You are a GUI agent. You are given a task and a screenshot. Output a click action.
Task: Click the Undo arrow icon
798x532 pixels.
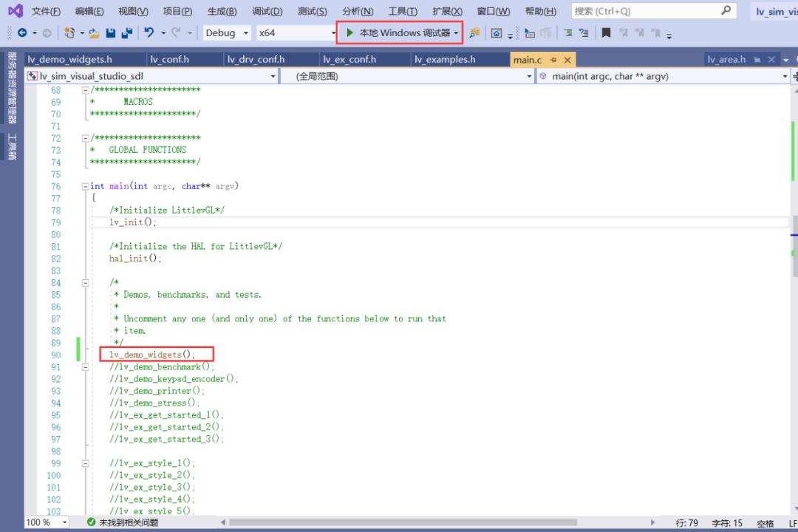tap(149, 33)
